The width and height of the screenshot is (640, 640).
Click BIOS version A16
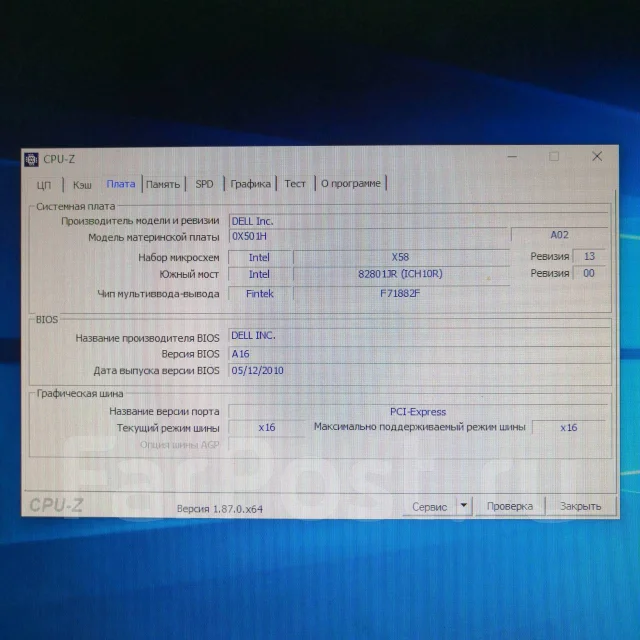point(419,354)
